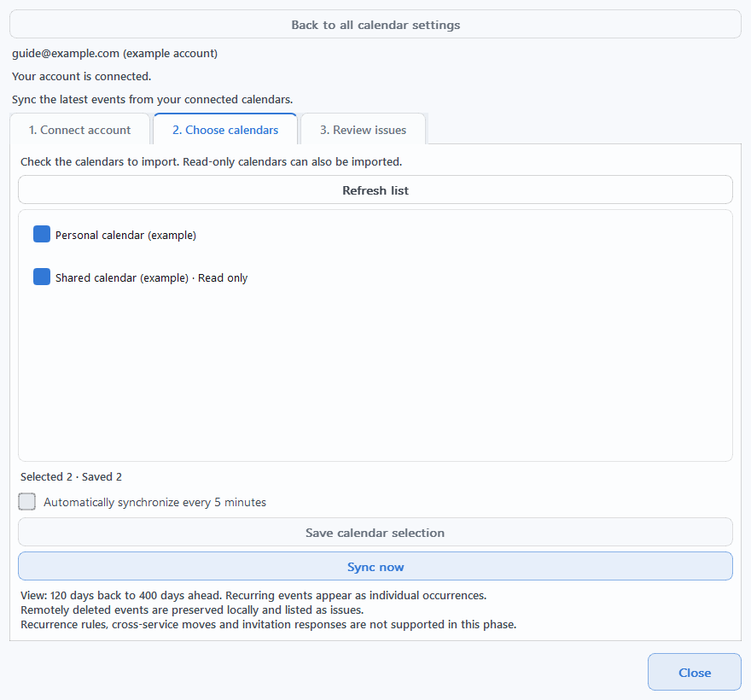Viewport: 751px width, 700px height.
Task: Start syncing with Sync now
Action: click(x=375, y=566)
